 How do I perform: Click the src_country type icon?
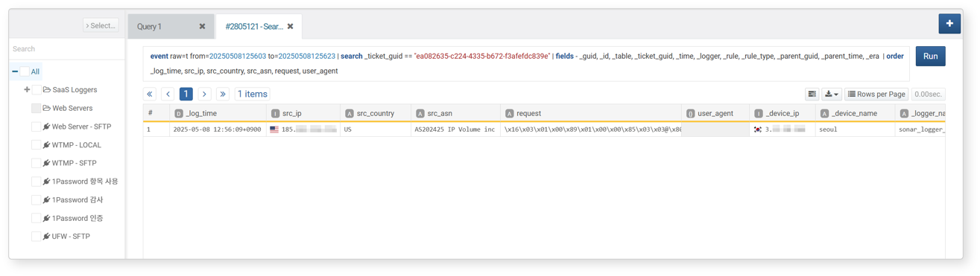[349, 114]
